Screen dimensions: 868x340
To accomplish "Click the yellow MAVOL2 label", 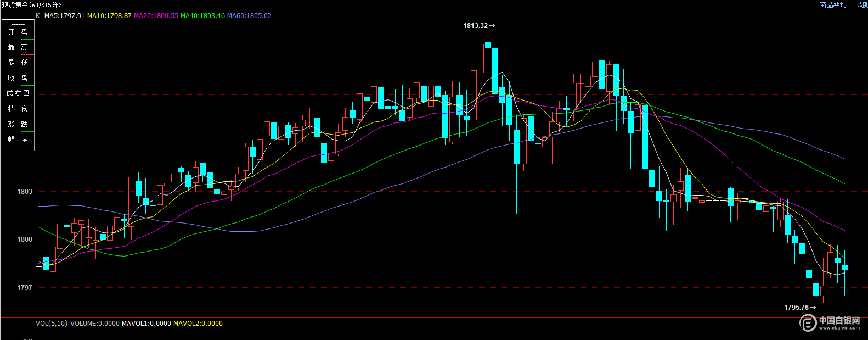I will click(x=198, y=324).
